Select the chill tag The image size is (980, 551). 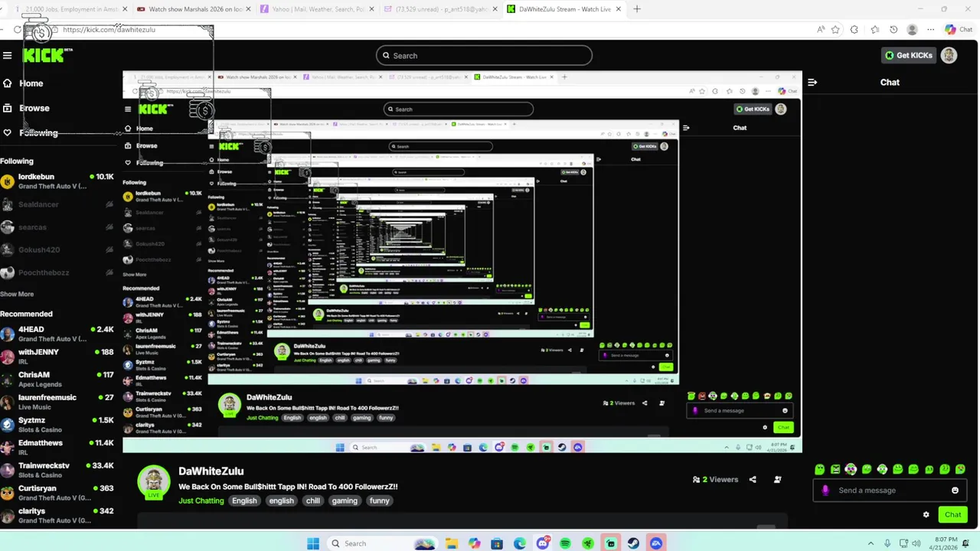(313, 500)
